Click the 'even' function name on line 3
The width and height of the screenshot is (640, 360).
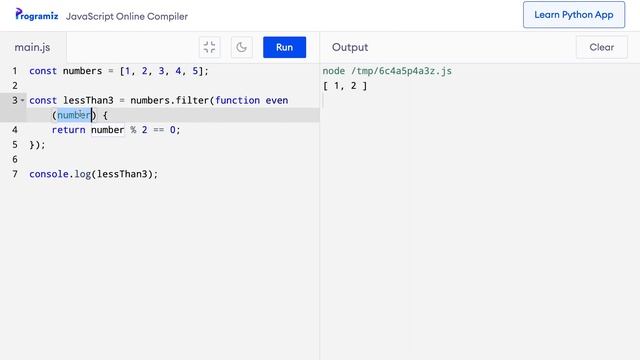[x=277, y=100]
